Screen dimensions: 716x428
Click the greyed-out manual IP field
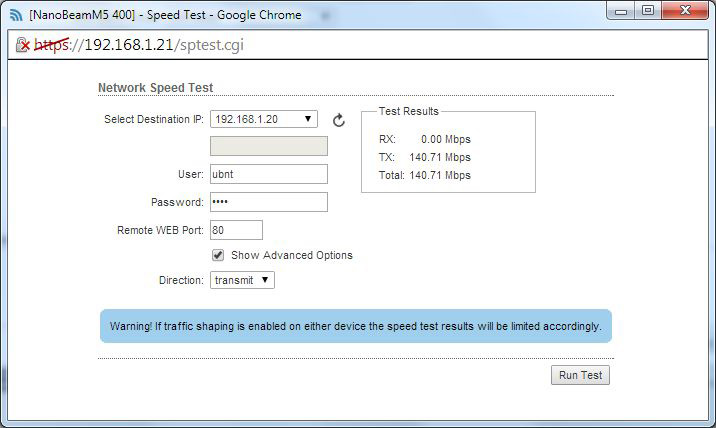click(x=268, y=146)
